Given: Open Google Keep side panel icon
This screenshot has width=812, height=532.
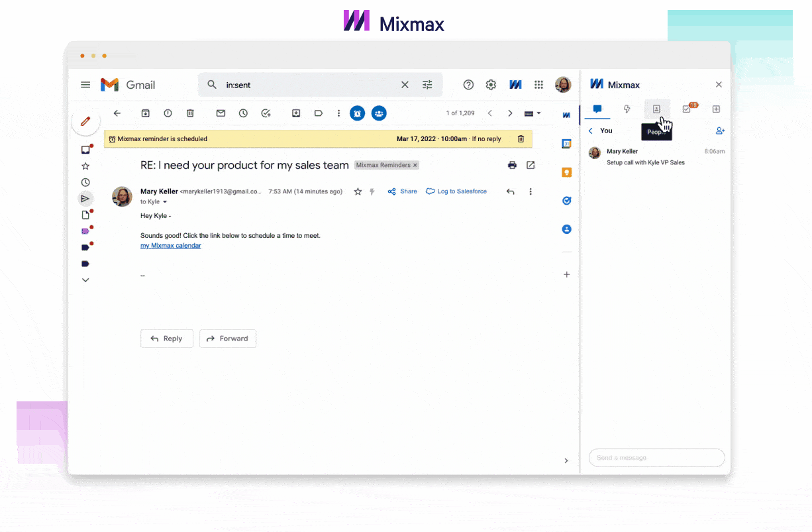Looking at the screenshot, I should pos(566,172).
